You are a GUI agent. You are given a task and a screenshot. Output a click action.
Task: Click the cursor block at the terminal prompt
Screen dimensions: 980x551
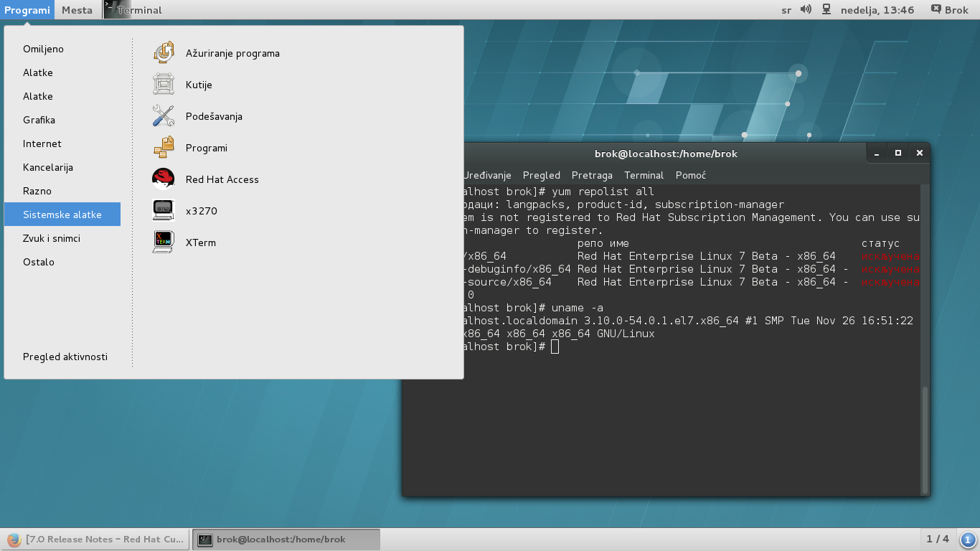coord(555,347)
